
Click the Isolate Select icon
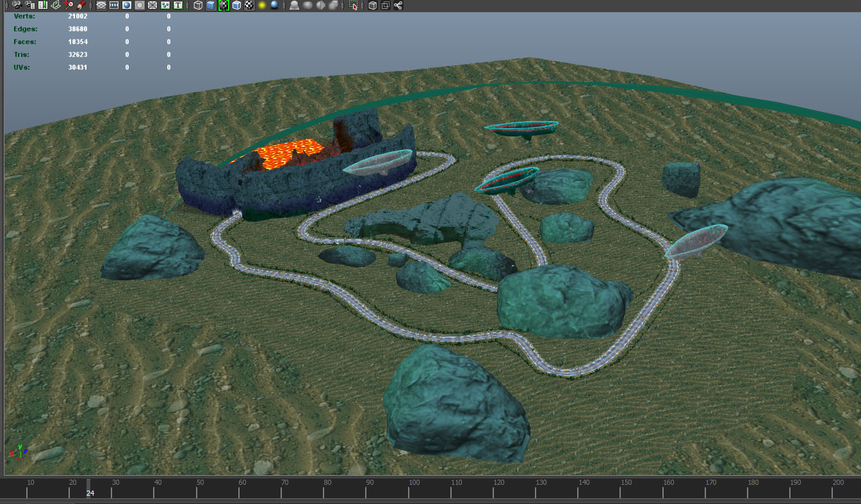point(354,5)
